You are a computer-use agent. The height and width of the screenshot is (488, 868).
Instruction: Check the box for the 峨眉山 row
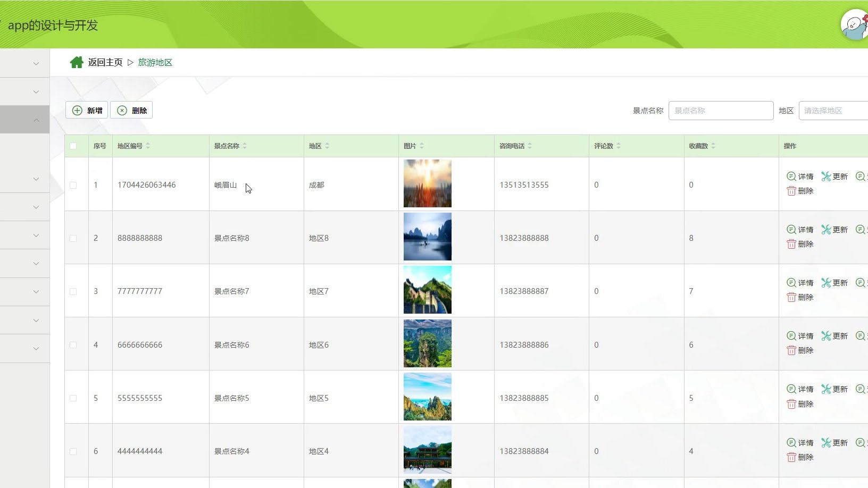(73, 185)
